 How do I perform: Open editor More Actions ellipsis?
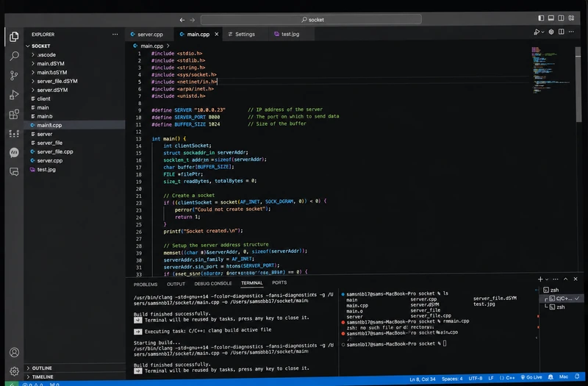(x=571, y=32)
